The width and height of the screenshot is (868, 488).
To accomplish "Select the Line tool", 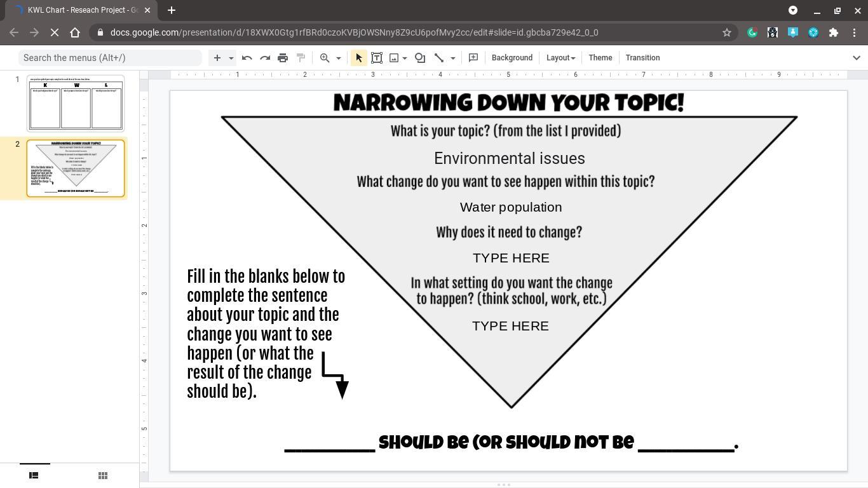I will (x=439, y=58).
